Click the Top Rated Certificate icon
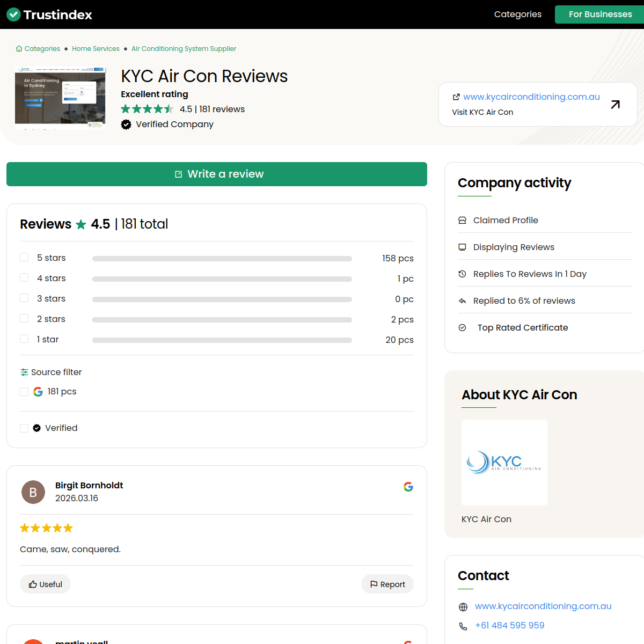 [462, 327]
